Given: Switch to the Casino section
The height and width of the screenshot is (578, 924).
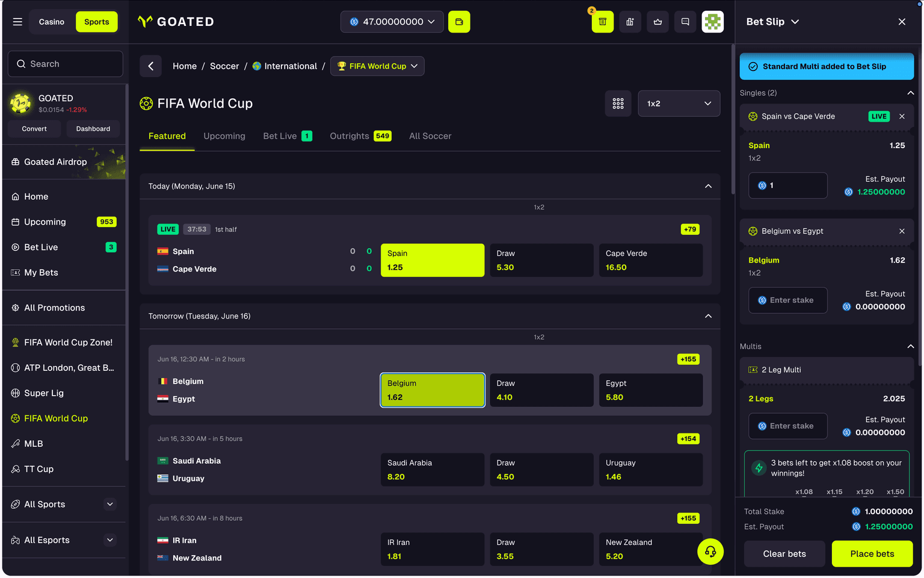Looking at the screenshot, I should pos(52,22).
